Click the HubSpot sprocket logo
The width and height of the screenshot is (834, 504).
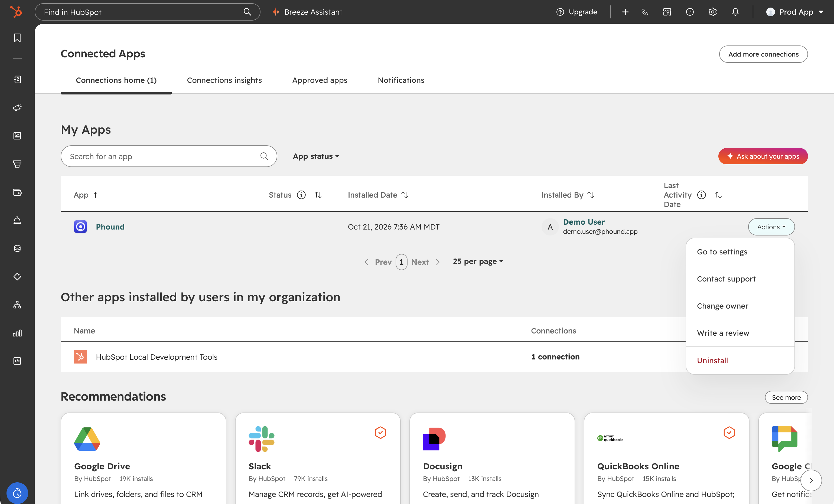tap(16, 12)
